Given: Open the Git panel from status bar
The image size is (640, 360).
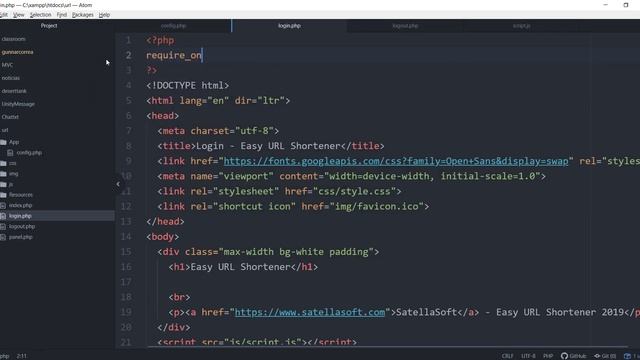Looking at the screenshot, I should click(x=605, y=356).
